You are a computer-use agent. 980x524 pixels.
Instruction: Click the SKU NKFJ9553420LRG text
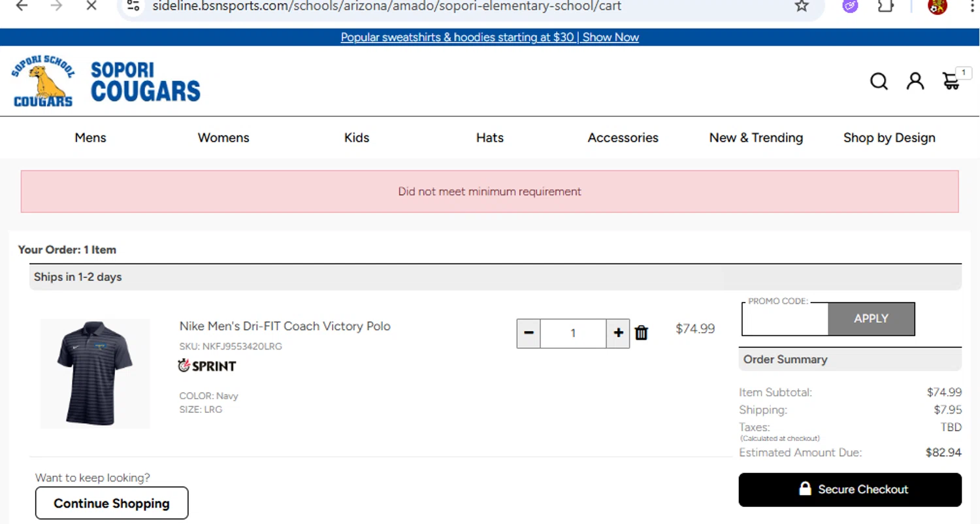[231, 346]
